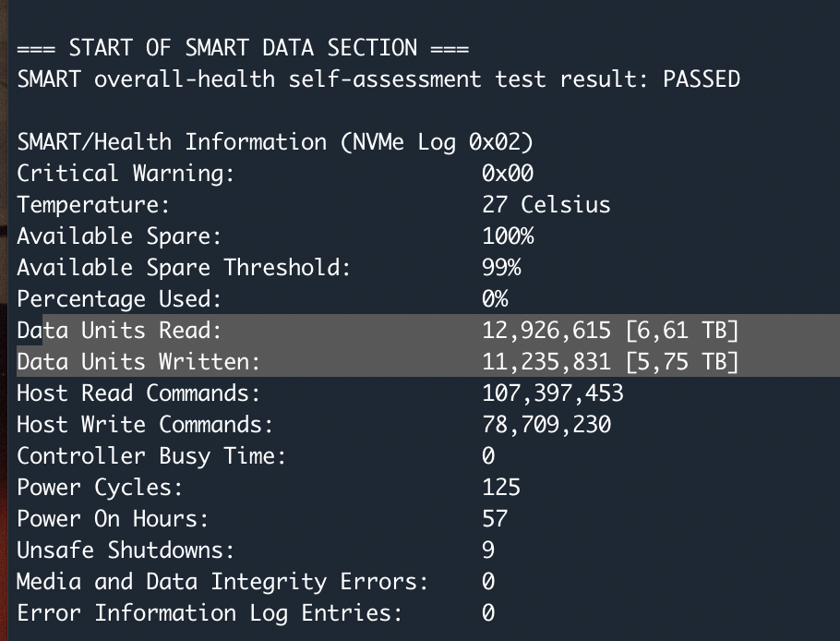Click the Critical Warning value 0x00
840x641 pixels.
(x=508, y=173)
